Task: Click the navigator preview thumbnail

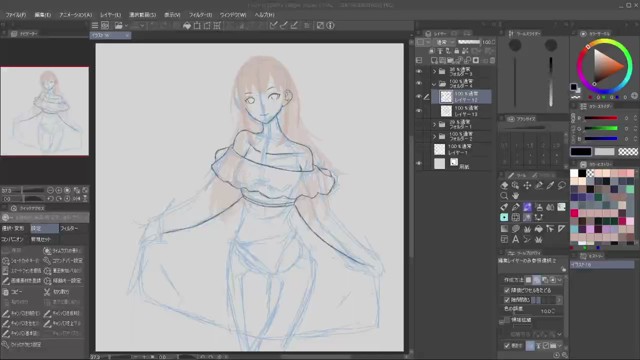Action: click(x=44, y=111)
